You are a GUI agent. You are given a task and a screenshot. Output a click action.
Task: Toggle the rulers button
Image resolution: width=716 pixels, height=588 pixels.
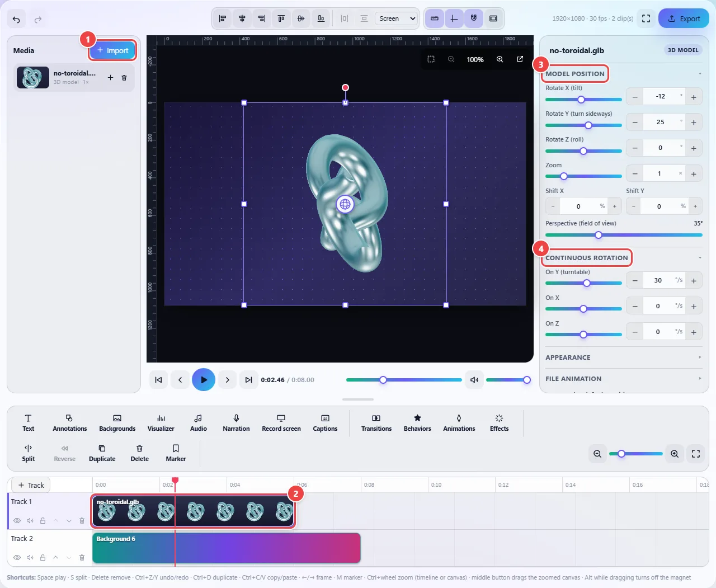[435, 18]
